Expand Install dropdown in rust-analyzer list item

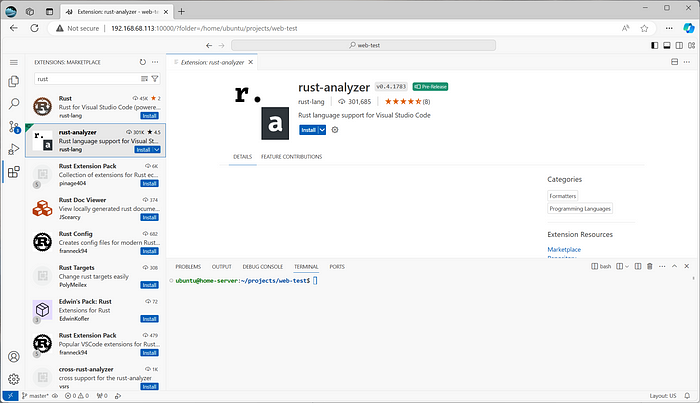[x=157, y=150]
